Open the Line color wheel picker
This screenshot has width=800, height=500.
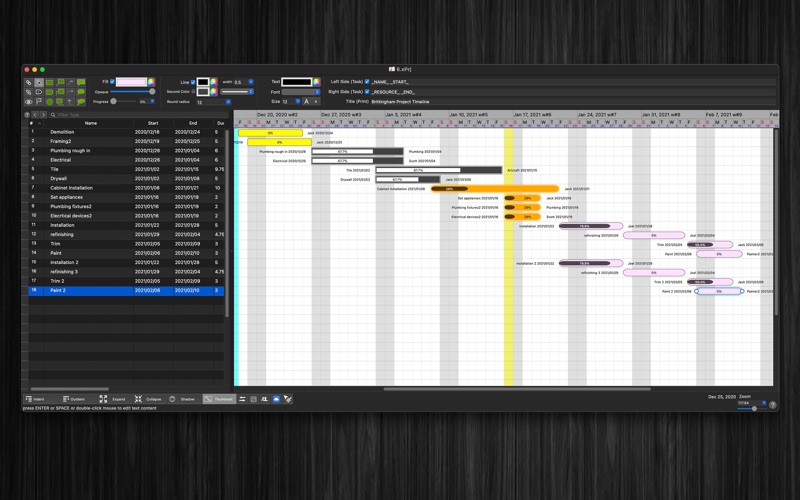point(214,82)
